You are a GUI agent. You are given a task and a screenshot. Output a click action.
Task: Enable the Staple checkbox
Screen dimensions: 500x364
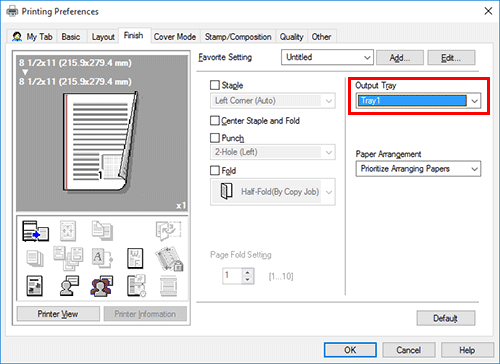[215, 85]
